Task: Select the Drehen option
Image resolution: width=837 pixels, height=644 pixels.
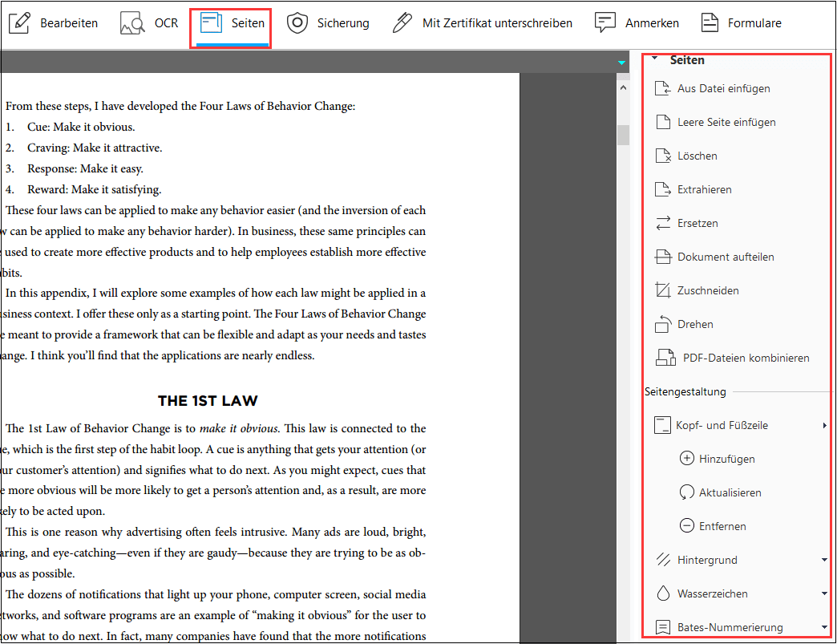Action: click(x=695, y=324)
